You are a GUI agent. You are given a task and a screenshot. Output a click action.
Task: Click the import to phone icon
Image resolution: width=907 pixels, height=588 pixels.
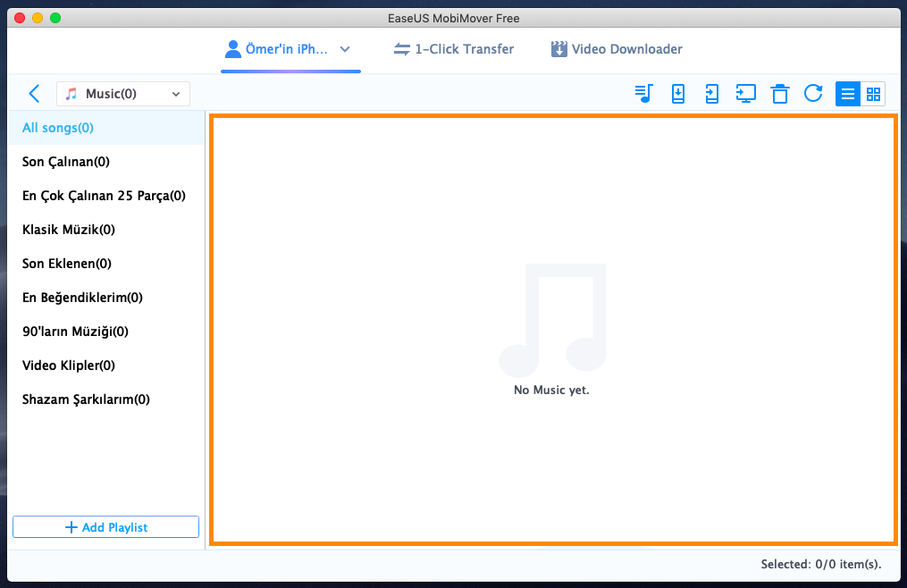[x=678, y=94]
